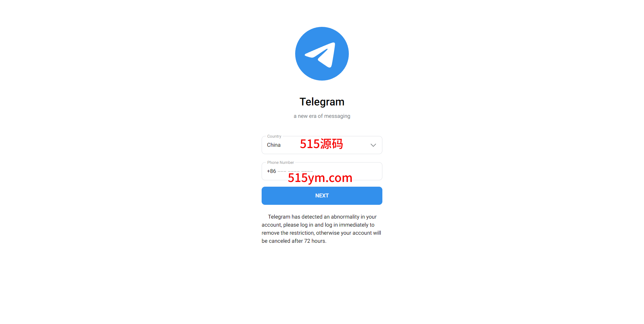Click the 'a new era of messaging' subtitle
Image resolution: width=644 pixels, height=324 pixels.
point(322,116)
